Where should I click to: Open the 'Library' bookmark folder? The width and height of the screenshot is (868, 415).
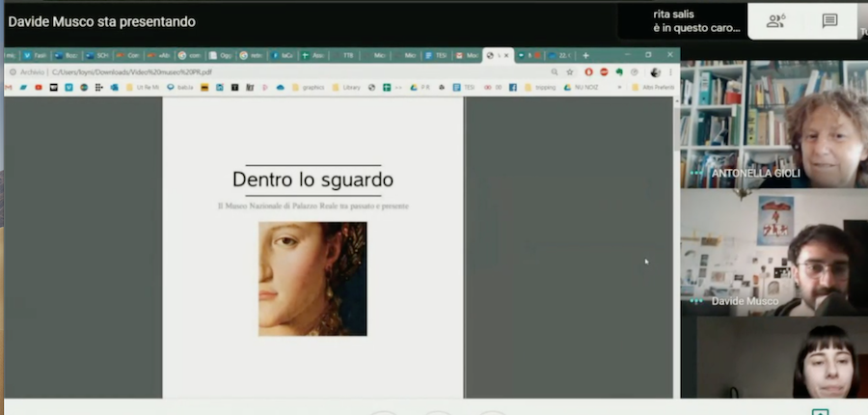(346, 88)
